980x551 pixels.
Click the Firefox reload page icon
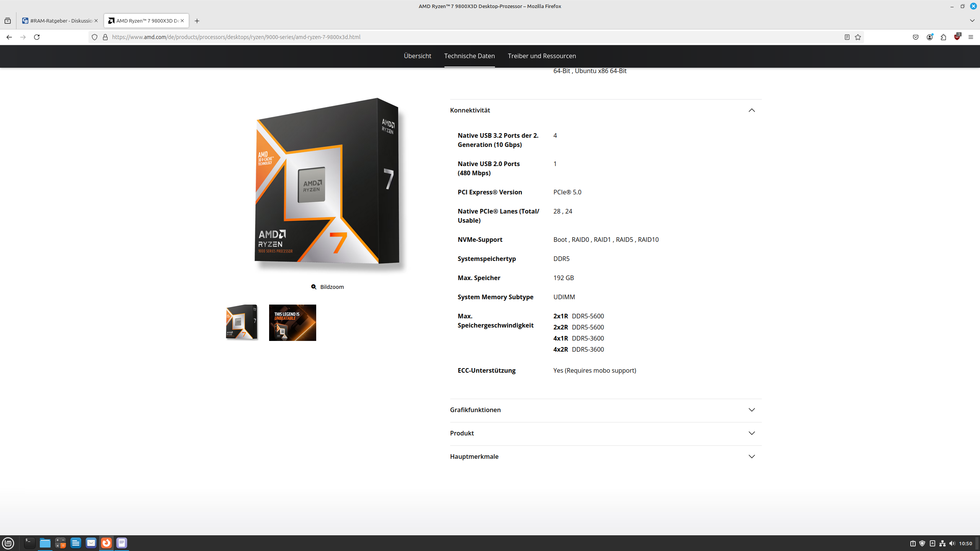tap(37, 37)
